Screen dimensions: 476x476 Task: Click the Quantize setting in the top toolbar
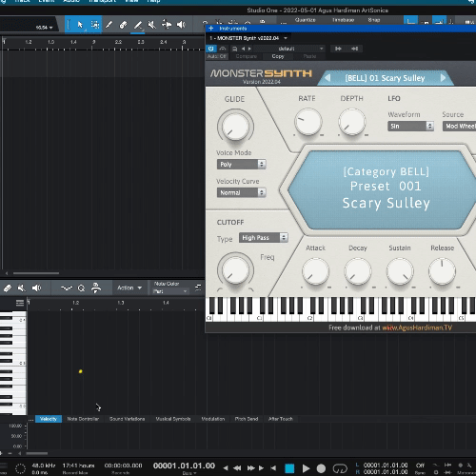pos(305,20)
